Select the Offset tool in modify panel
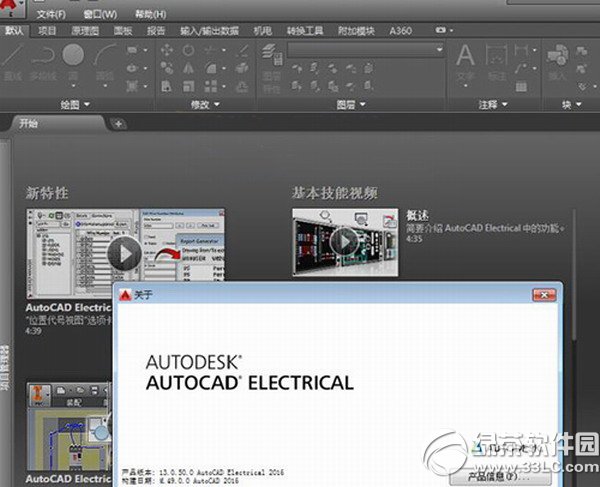This screenshot has height=487, width=600. coord(243,87)
